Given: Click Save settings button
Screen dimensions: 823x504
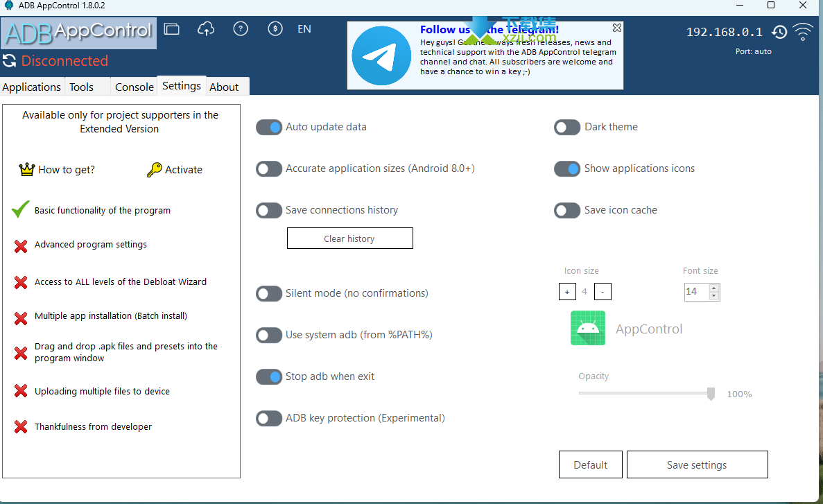Looking at the screenshot, I should 697,464.
